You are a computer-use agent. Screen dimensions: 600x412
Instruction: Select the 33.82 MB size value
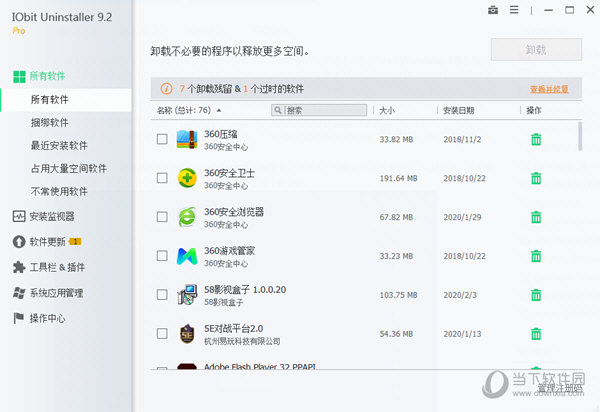(396, 140)
